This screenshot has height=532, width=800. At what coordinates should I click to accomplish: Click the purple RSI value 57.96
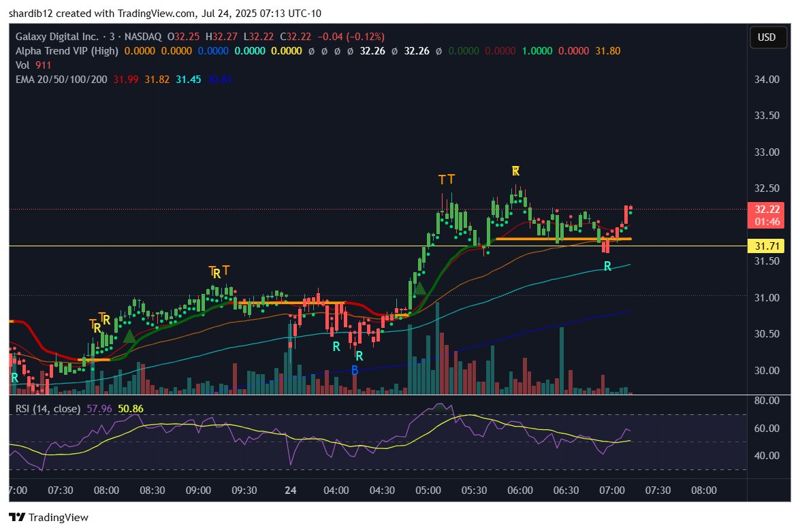(x=99, y=409)
